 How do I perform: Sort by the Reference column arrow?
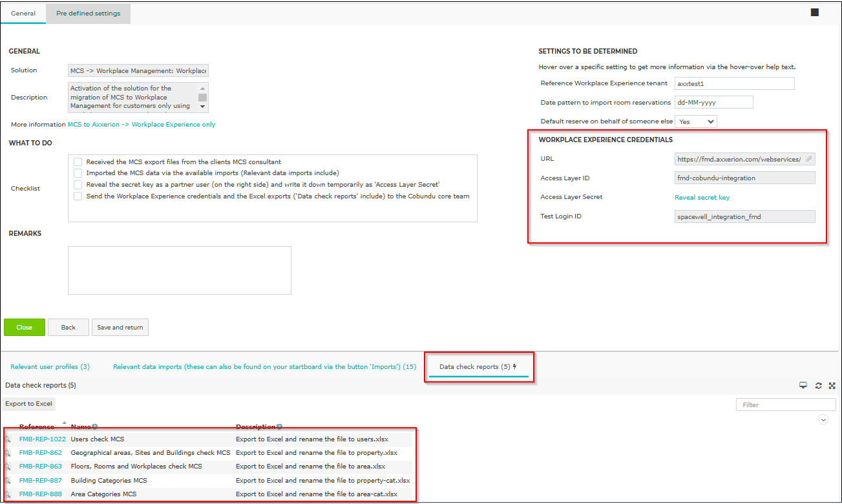(64, 423)
